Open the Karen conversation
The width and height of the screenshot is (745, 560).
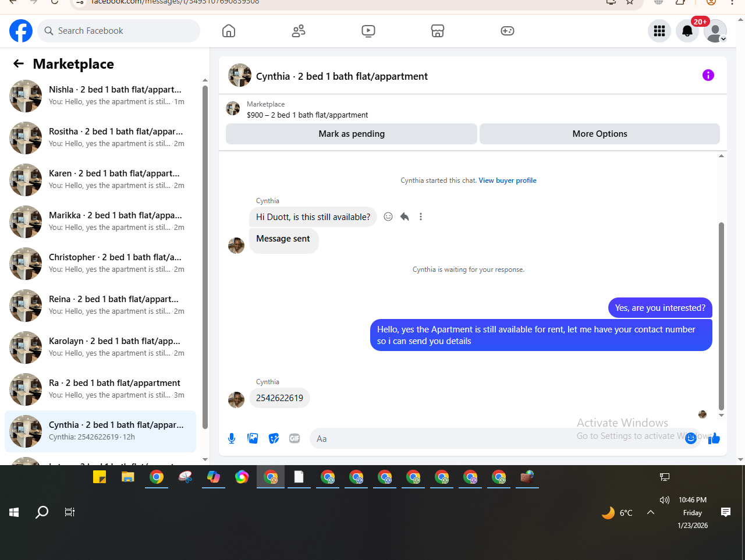pos(100,180)
